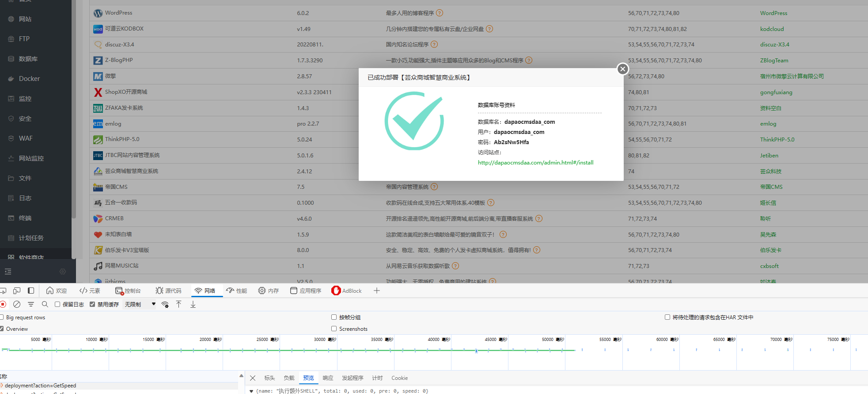This screenshot has height=394, width=868.
Task: Open 数据库 in the sidebar
Action: tap(28, 59)
